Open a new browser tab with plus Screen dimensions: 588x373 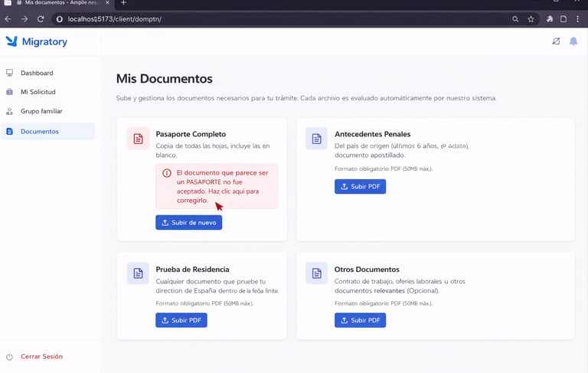pyautogui.click(x=123, y=2)
